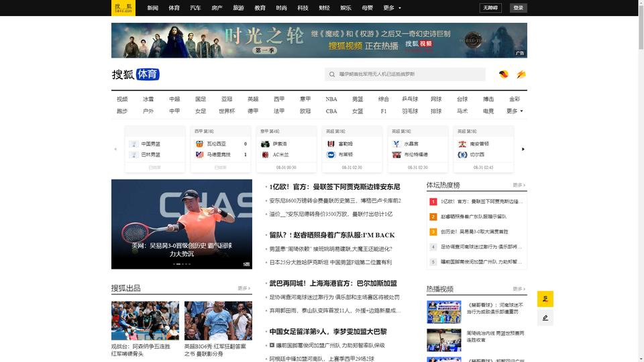This screenshot has height=362, width=644.
Task: Click the Sassuolo (萨索洛) team crest
Action: 265,144
